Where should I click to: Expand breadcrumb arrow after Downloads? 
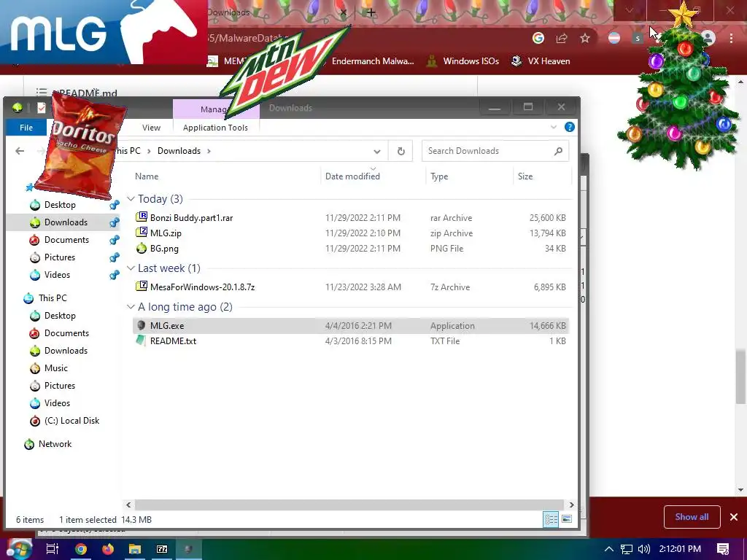click(x=209, y=151)
